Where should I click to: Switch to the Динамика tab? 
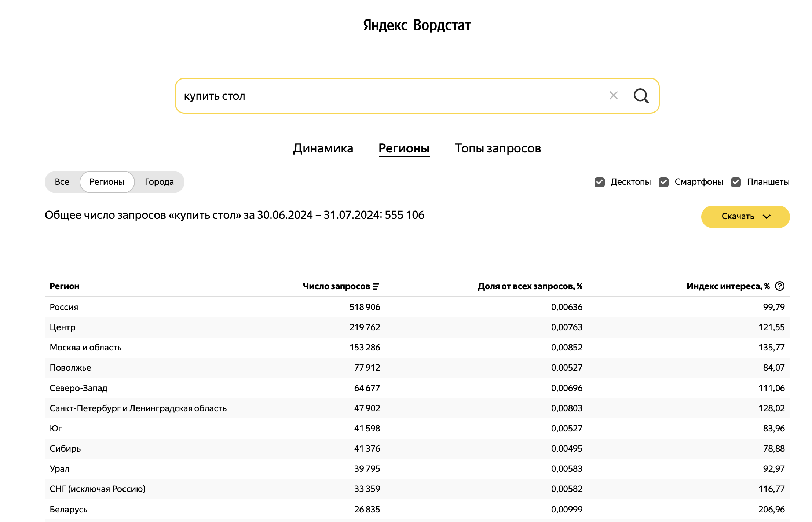(x=323, y=148)
